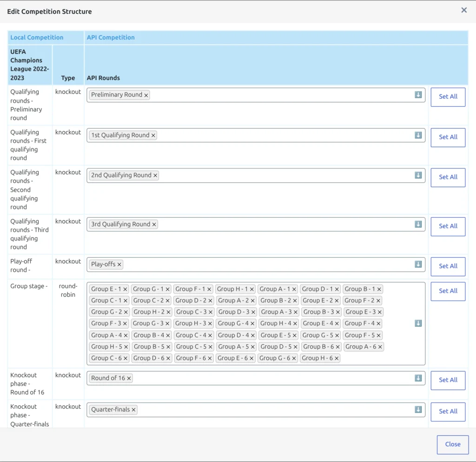This screenshot has height=462, width=476.
Task: Remove the Group F - 5 tag
Action: point(378,335)
